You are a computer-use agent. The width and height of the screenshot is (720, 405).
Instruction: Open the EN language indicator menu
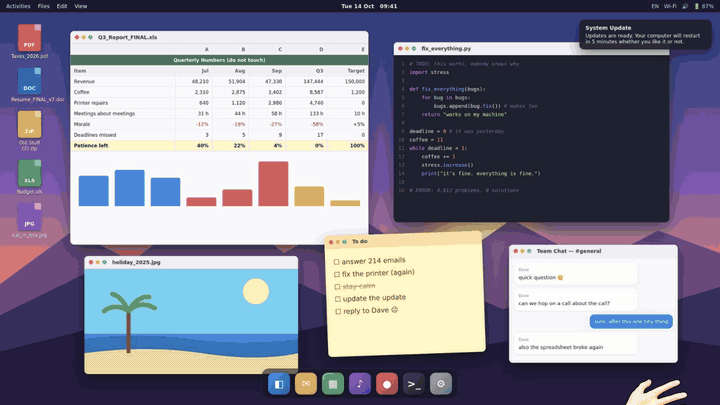click(x=655, y=6)
